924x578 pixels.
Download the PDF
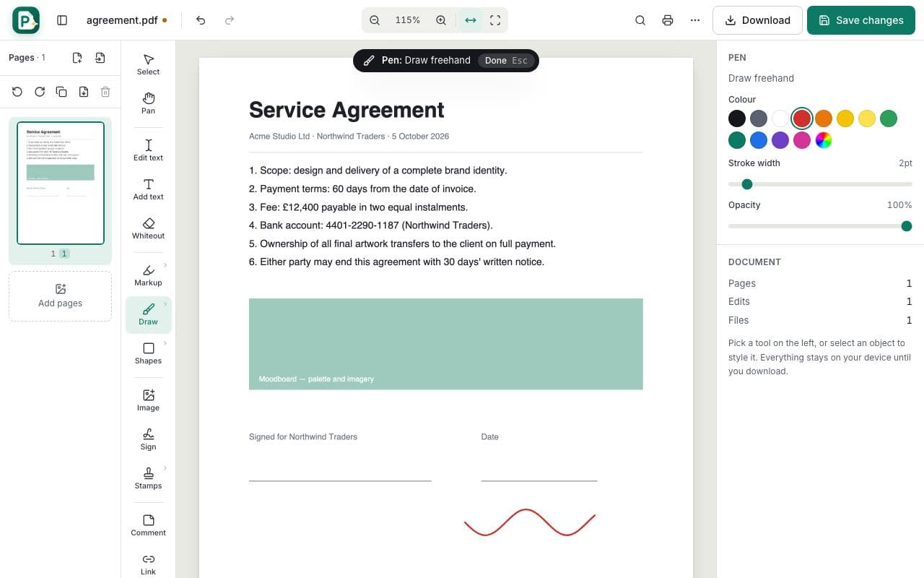click(757, 20)
